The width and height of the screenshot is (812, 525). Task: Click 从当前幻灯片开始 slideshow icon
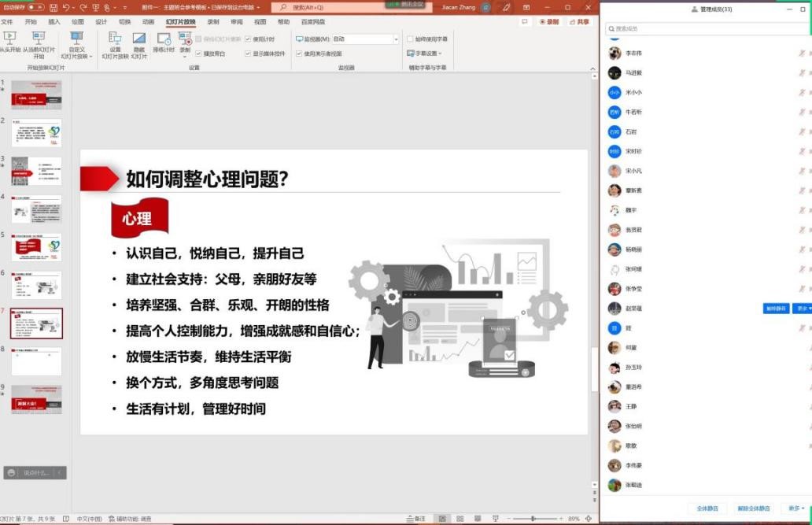pyautogui.click(x=39, y=39)
